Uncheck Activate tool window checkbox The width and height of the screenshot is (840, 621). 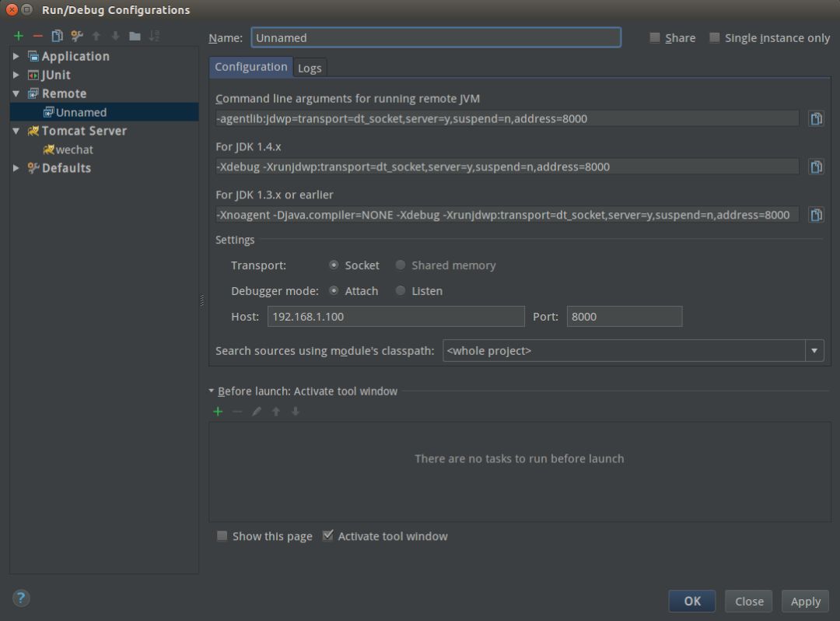[328, 535]
